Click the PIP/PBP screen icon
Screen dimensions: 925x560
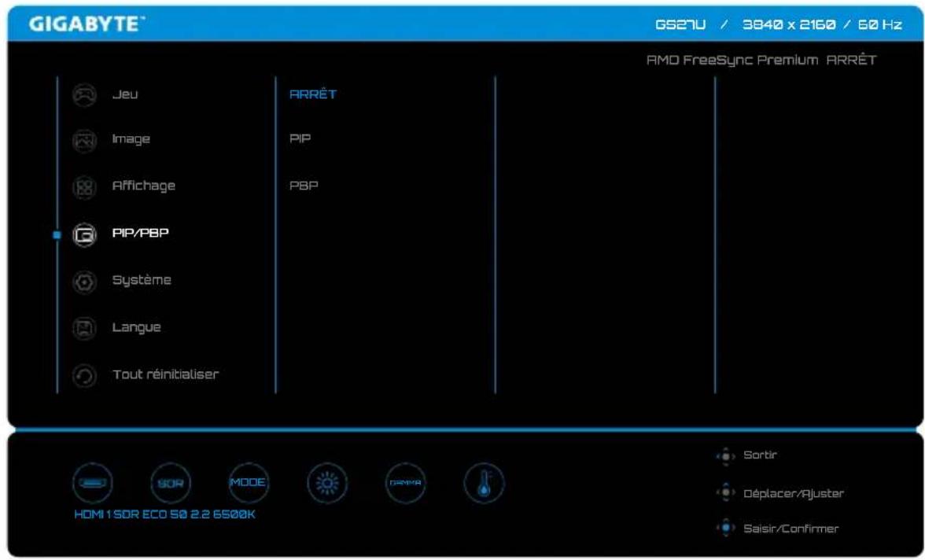click(x=84, y=235)
